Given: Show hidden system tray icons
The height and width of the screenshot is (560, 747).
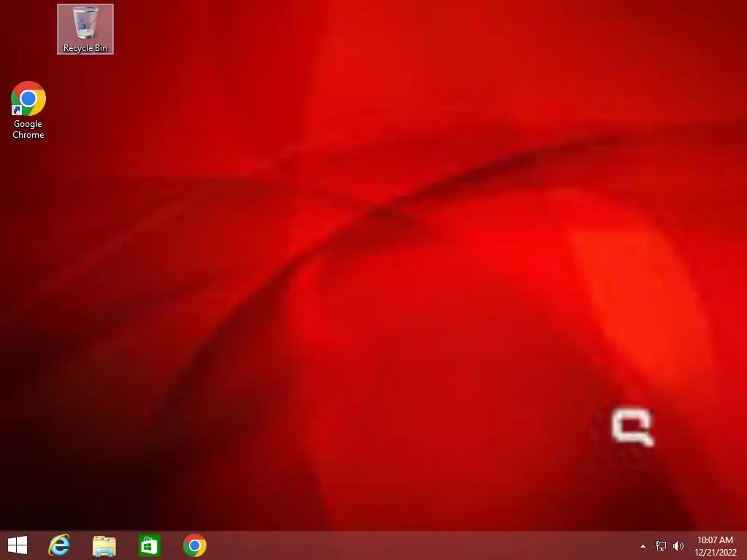Looking at the screenshot, I should click(x=643, y=546).
